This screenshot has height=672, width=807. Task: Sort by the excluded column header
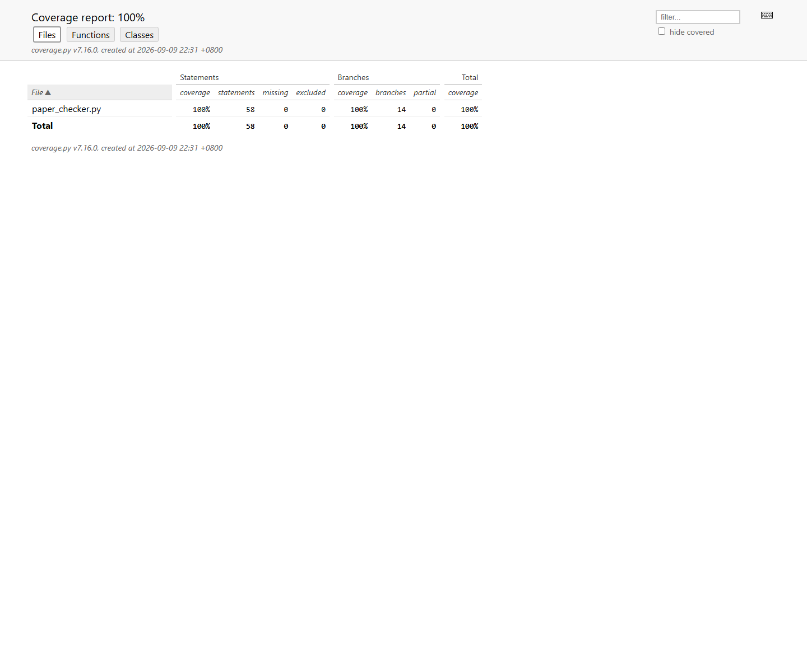tap(310, 92)
